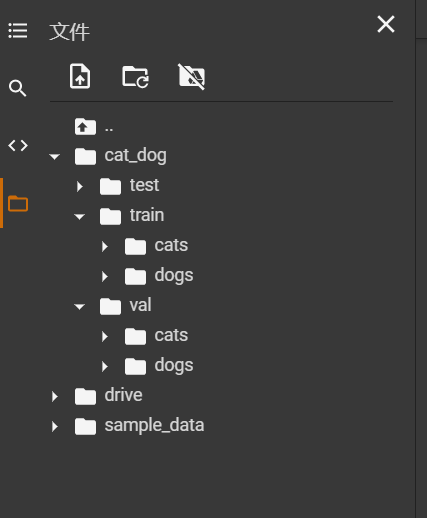Viewport: 427px width, 518px height.
Task: Click dogs folder icon under train
Action: coord(135,276)
